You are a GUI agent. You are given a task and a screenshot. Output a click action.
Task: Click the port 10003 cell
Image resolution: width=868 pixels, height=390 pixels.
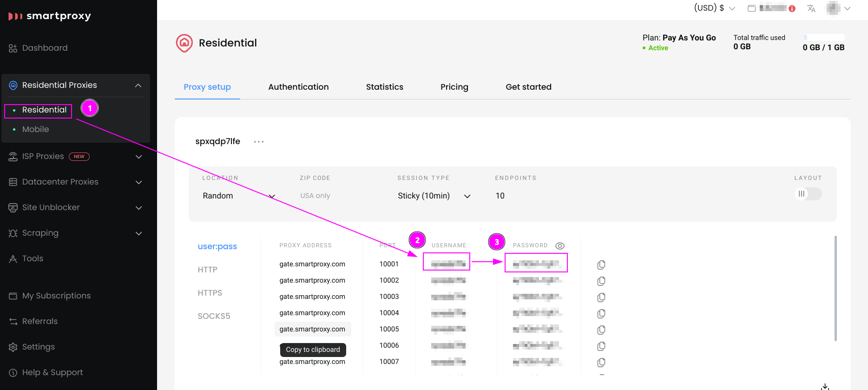[x=389, y=297]
